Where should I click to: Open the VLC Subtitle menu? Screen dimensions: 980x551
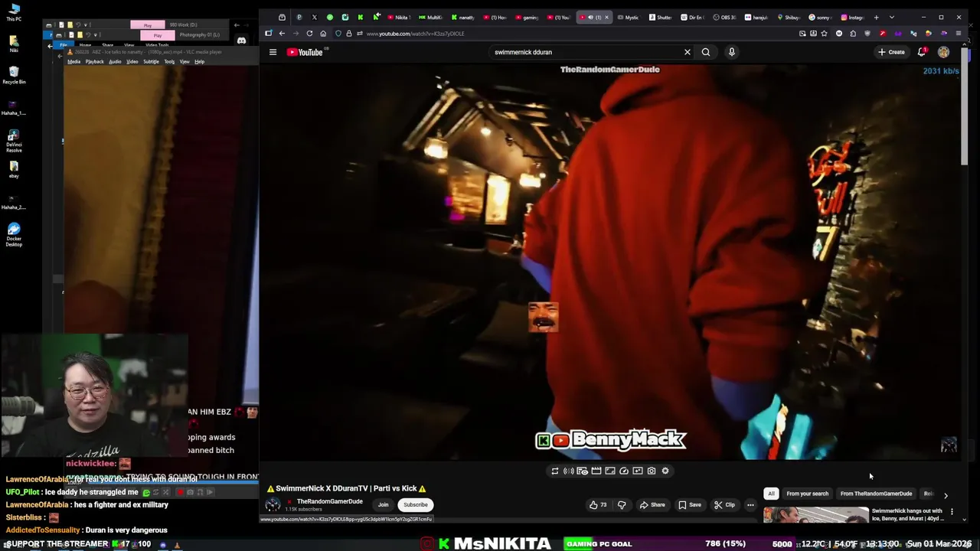(151, 61)
